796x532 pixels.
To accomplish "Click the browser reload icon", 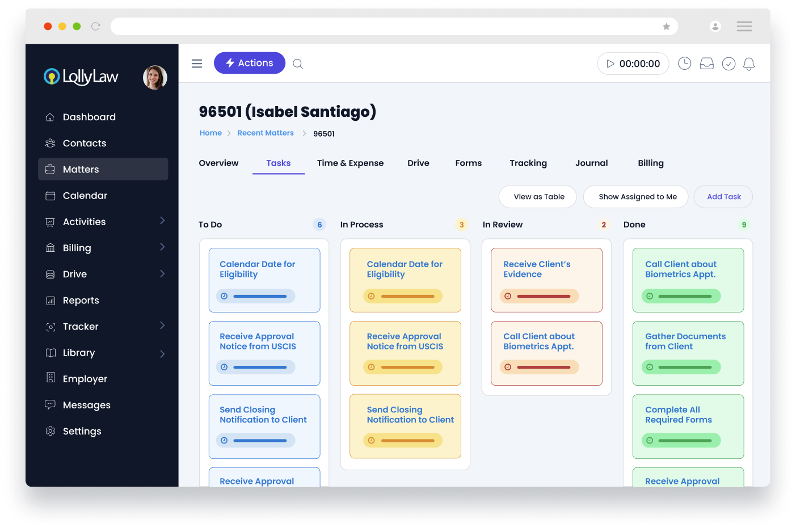I will pyautogui.click(x=95, y=26).
